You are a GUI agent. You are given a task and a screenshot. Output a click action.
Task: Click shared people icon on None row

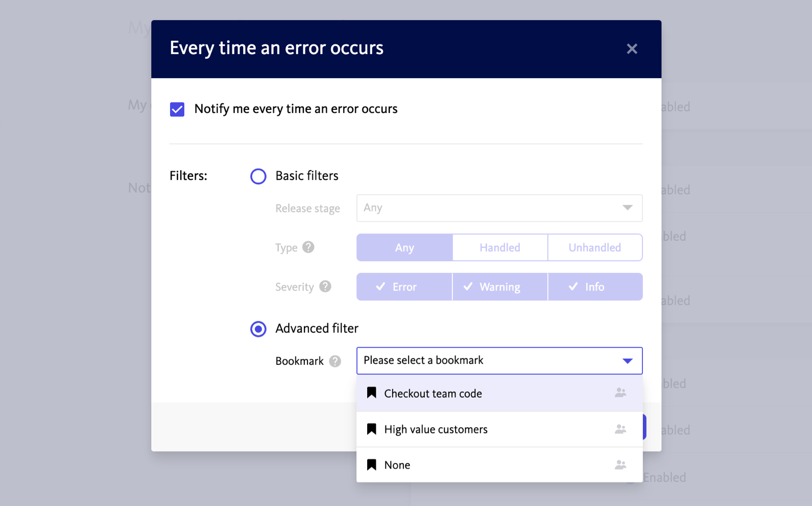pos(620,465)
